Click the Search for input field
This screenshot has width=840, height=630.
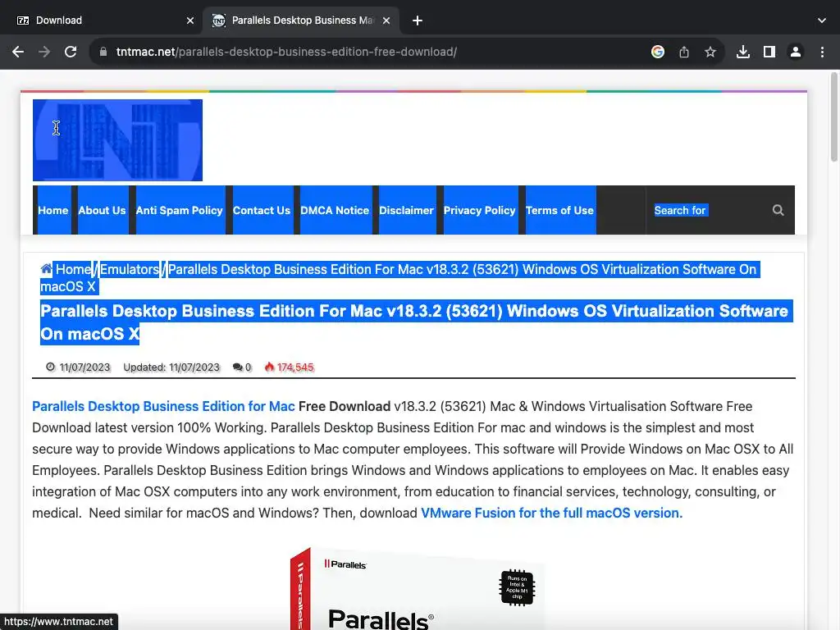[707, 211]
